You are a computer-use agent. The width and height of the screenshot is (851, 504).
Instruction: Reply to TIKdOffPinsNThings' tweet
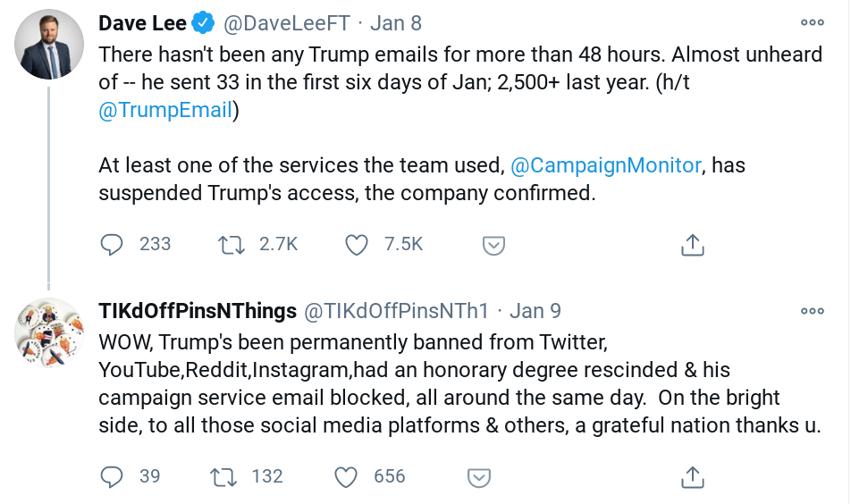(112, 477)
